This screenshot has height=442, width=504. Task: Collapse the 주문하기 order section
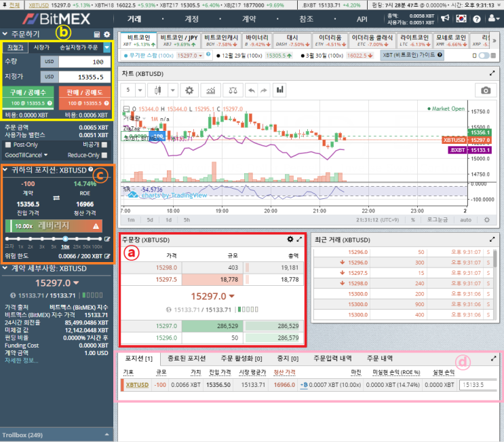pos(5,33)
